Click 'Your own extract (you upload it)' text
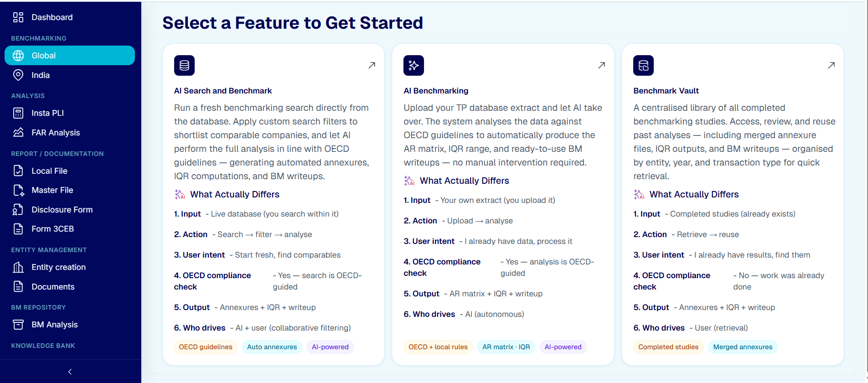 [x=498, y=200]
